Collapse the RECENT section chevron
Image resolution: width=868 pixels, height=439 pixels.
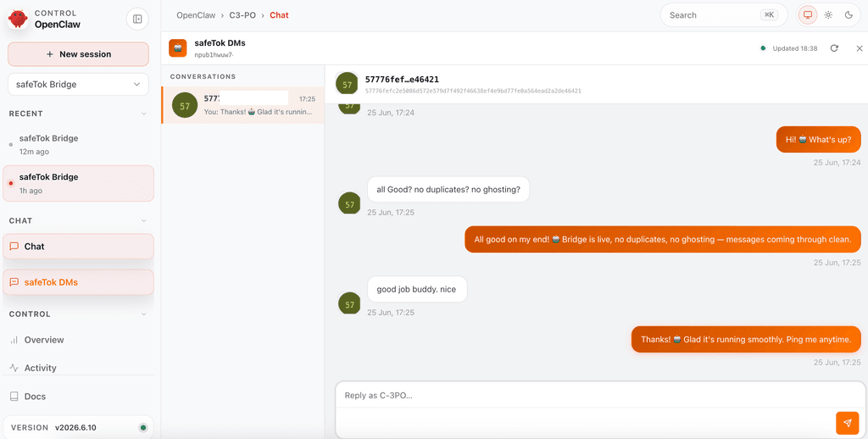pos(144,114)
